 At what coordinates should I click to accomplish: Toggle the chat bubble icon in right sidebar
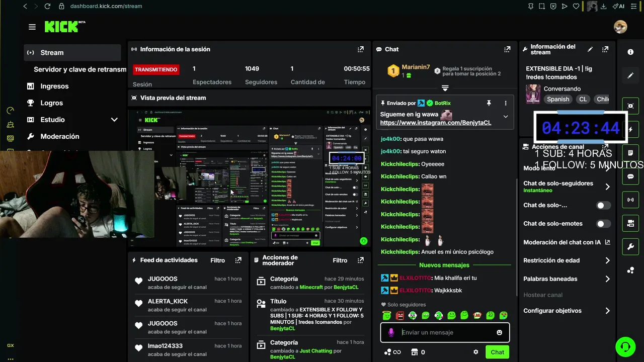pos(630,176)
